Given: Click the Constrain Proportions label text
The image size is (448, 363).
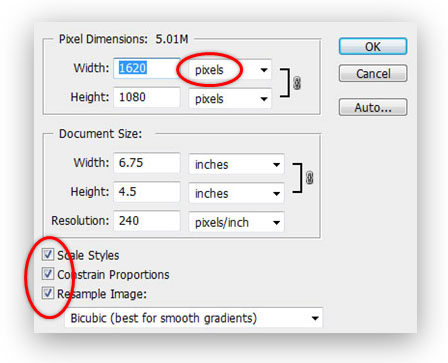Looking at the screenshot, I should coord(113,274).
